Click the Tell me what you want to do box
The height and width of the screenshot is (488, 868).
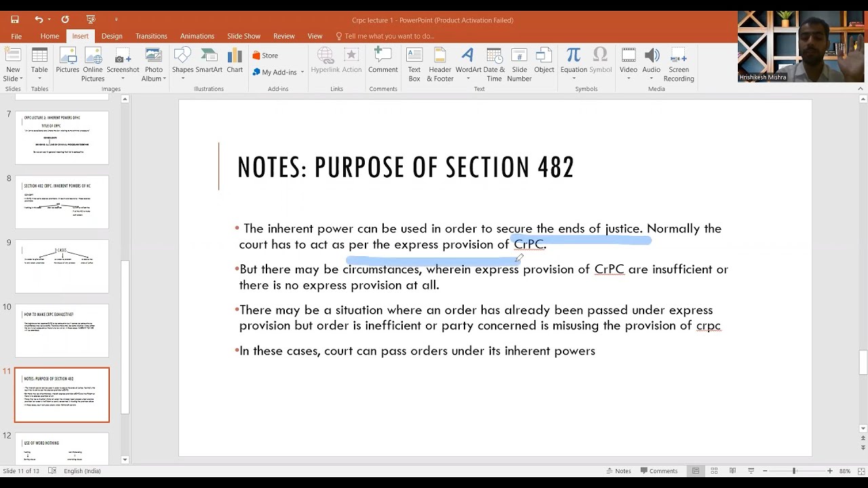384,36
